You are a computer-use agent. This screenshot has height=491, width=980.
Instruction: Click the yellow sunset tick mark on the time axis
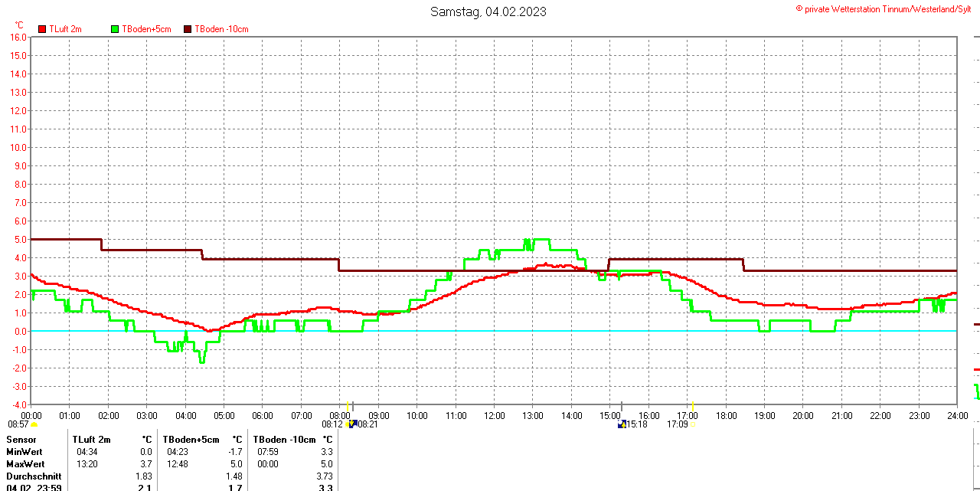693,405
